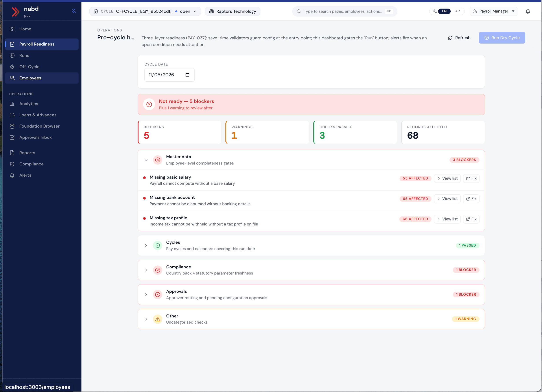Click the Checks Passed card
Viewport: 542px width, 392px height.
(355, 132)
